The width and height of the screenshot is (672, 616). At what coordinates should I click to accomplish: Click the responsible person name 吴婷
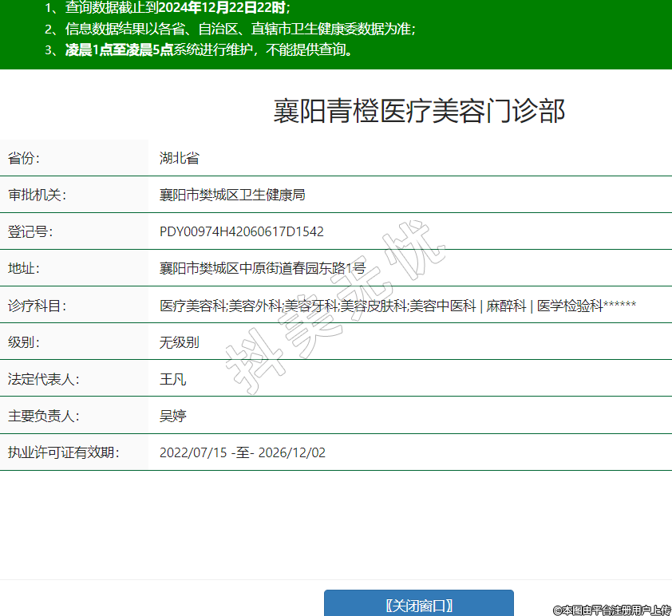172,416
